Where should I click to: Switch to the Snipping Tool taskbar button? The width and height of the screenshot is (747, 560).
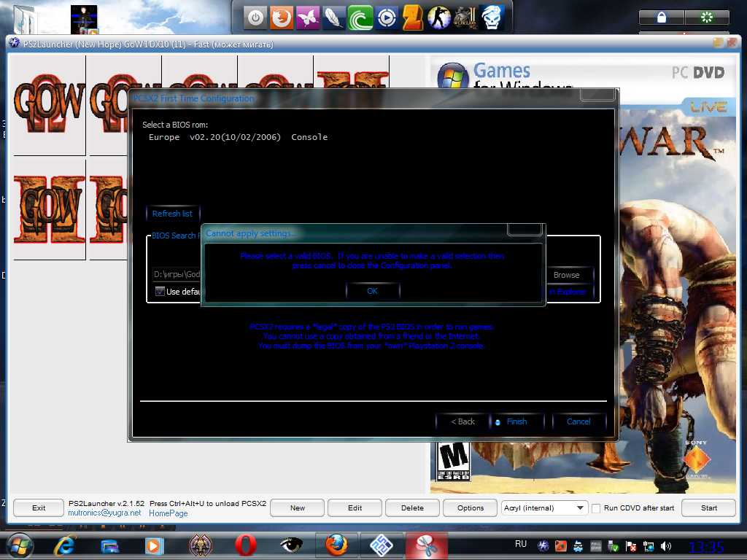426,545
